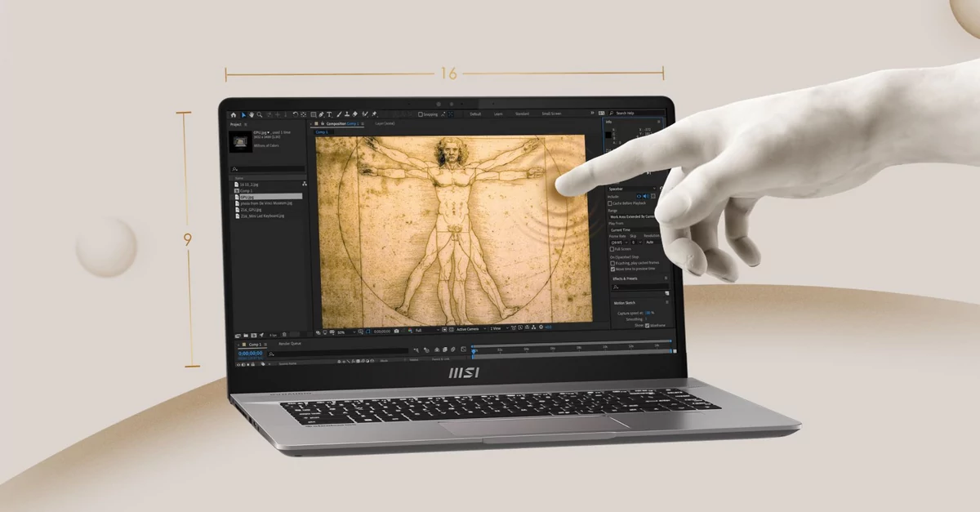Select the Eraser tool

click(355, 114)
